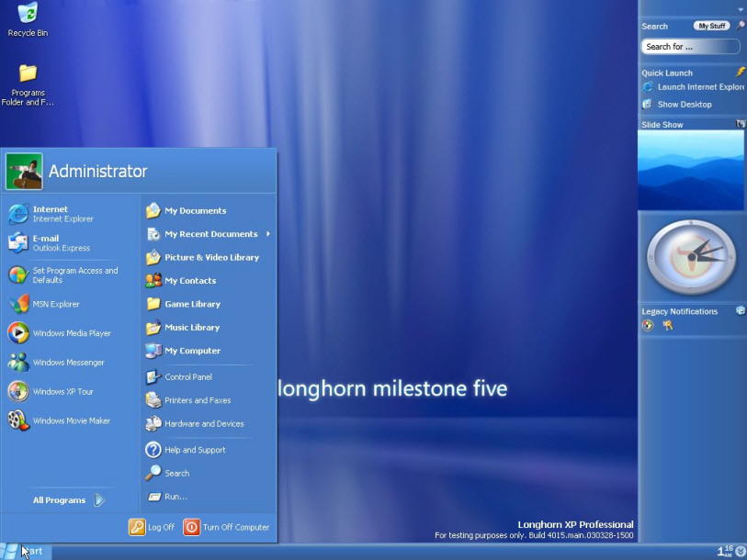Click the search magnifier icon in sidebar
The height and width of the screenshot is (560, 747).
pos(741,25)
